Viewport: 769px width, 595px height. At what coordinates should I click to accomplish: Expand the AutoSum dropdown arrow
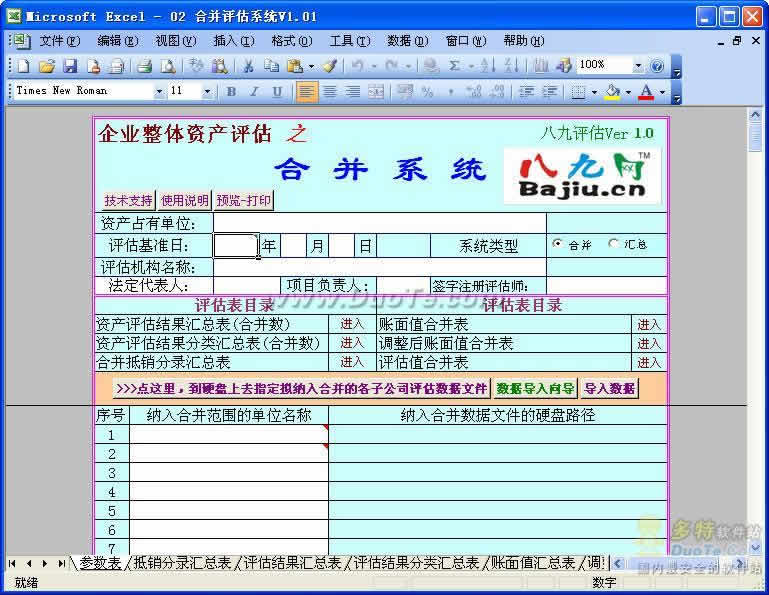click(471, 66)
